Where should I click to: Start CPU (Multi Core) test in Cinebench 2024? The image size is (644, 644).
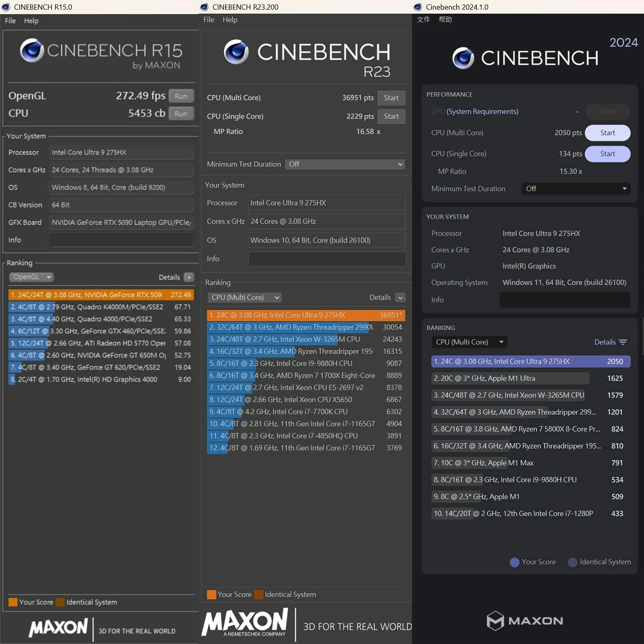point(607,133)
